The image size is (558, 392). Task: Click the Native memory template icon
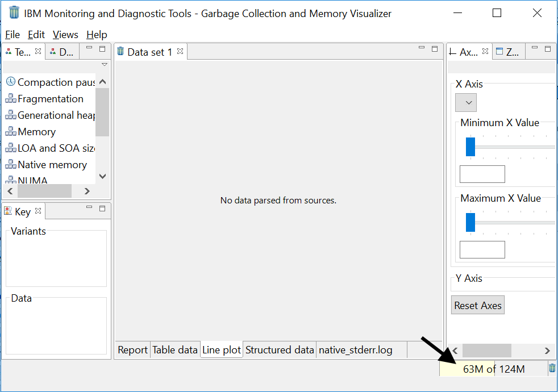click(11, 165)
